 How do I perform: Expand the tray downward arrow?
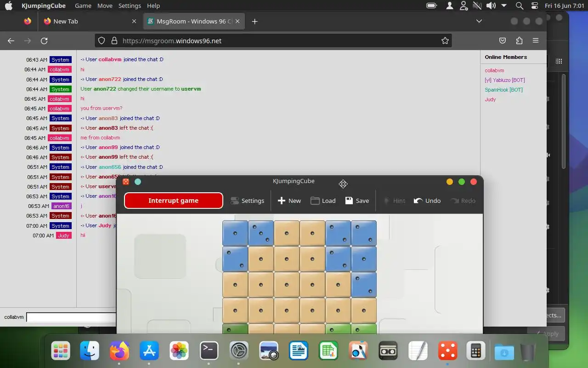pyautogui.click(x=504, y=6)
